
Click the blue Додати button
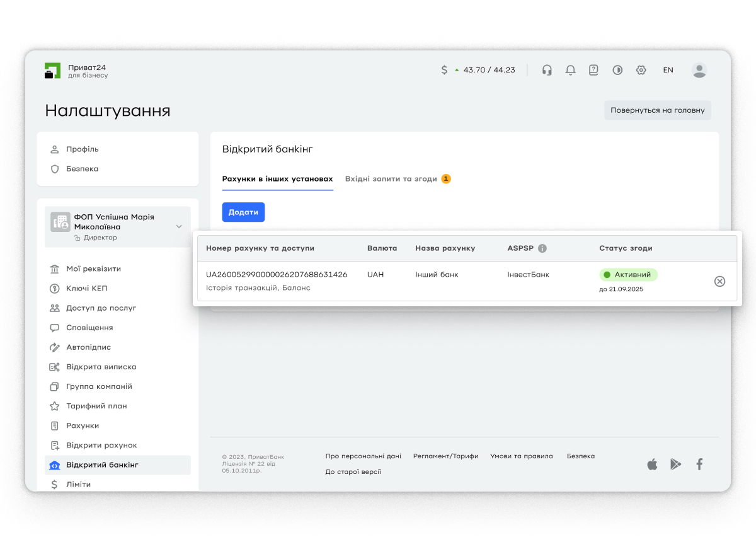243,212
